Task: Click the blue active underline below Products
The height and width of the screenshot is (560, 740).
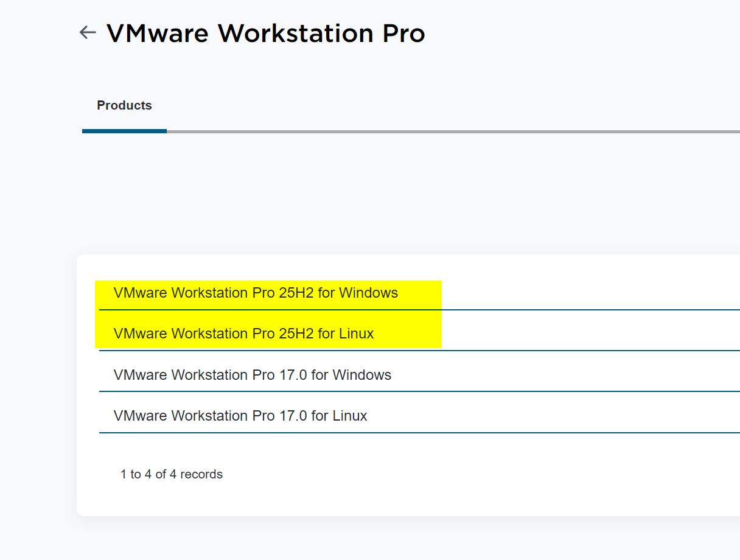Action: 124,131
